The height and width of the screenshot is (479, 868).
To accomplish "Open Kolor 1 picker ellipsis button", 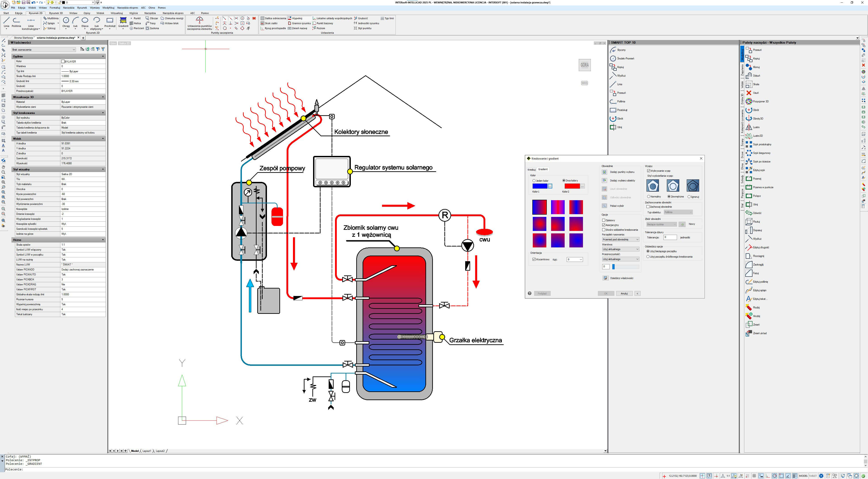I will [550, 186].
